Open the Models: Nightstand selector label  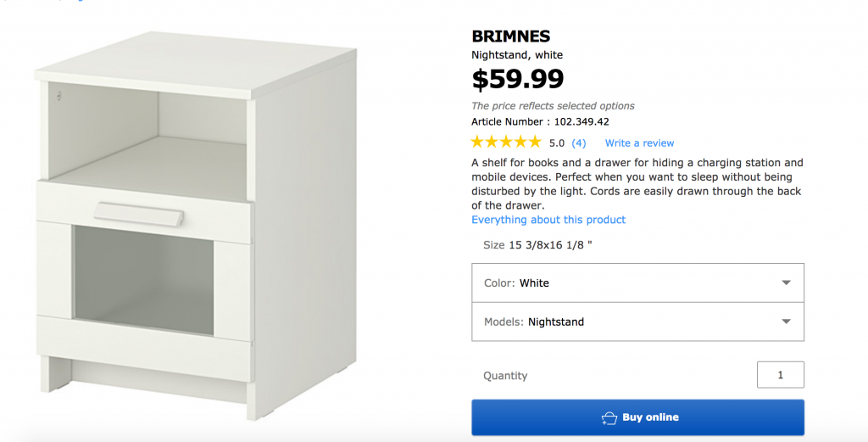[x=534, y=322]
